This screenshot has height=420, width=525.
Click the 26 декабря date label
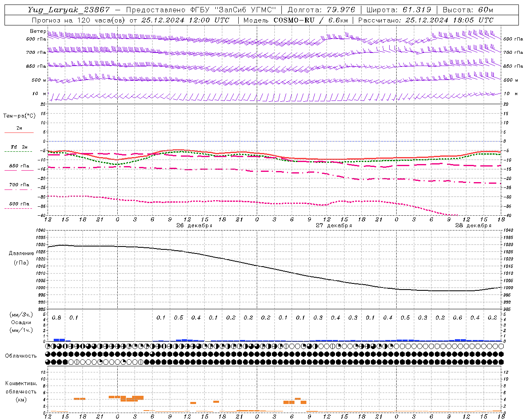click(194, 226)
